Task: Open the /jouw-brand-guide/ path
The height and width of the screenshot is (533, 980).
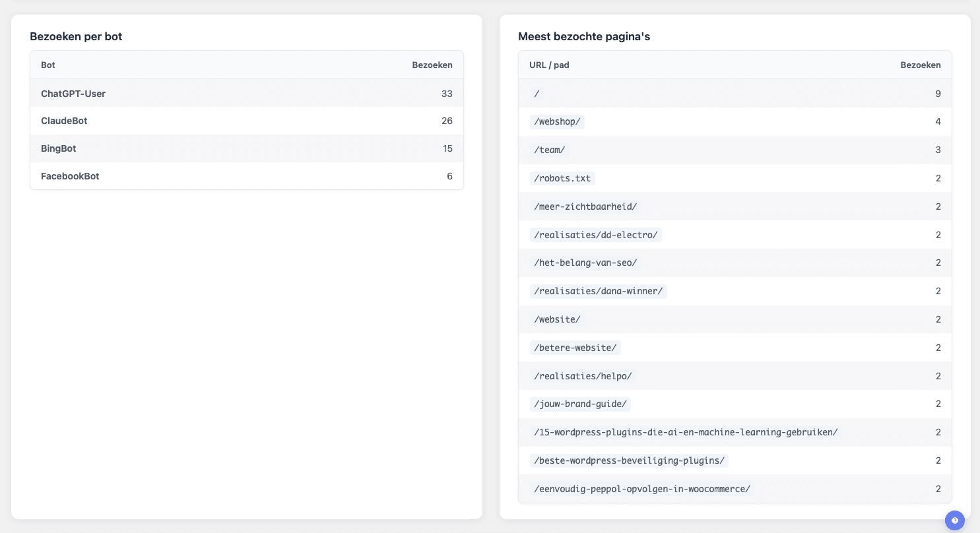Action: (x=581, y=404)
